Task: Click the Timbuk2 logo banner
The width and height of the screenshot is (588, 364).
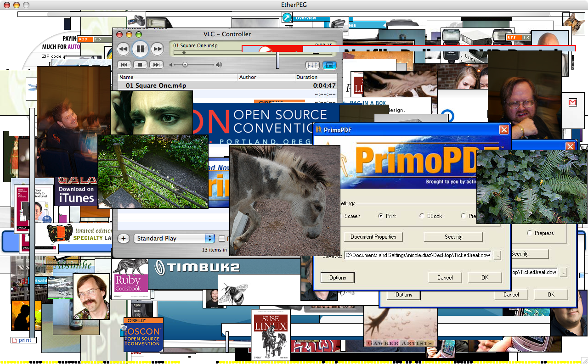Action: pos(198,268)
